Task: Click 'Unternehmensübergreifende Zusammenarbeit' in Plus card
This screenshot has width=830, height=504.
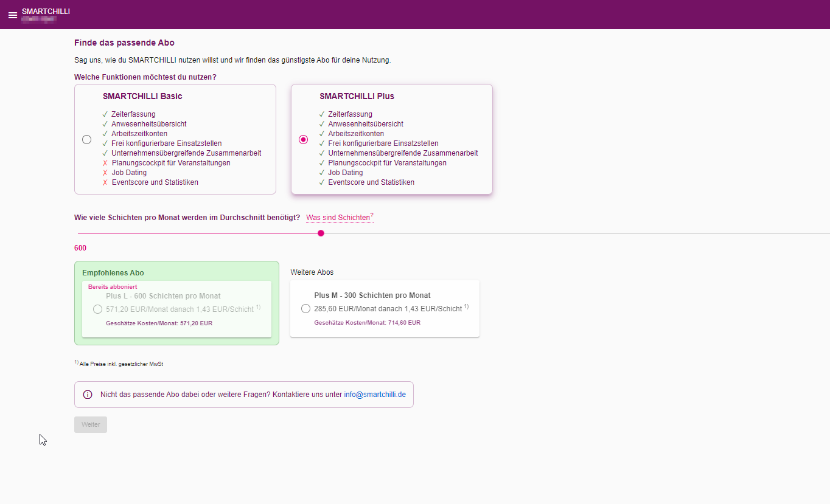Action: click(x=403, y=153)
